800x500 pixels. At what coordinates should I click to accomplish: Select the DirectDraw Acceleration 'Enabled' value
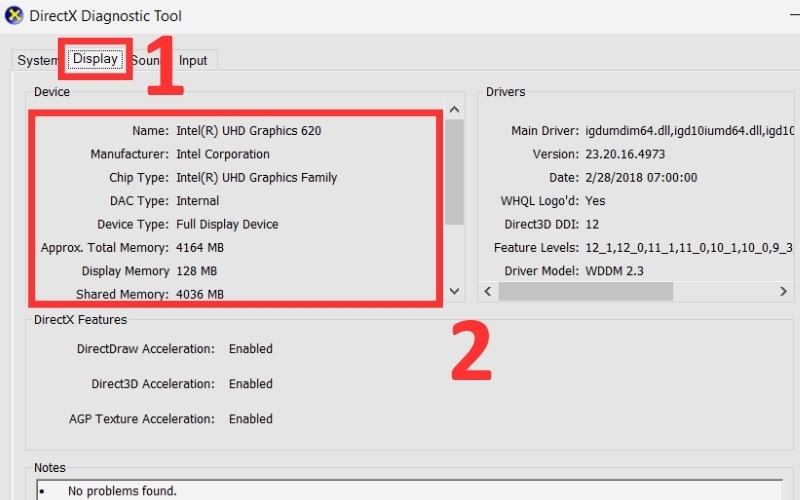251,348
